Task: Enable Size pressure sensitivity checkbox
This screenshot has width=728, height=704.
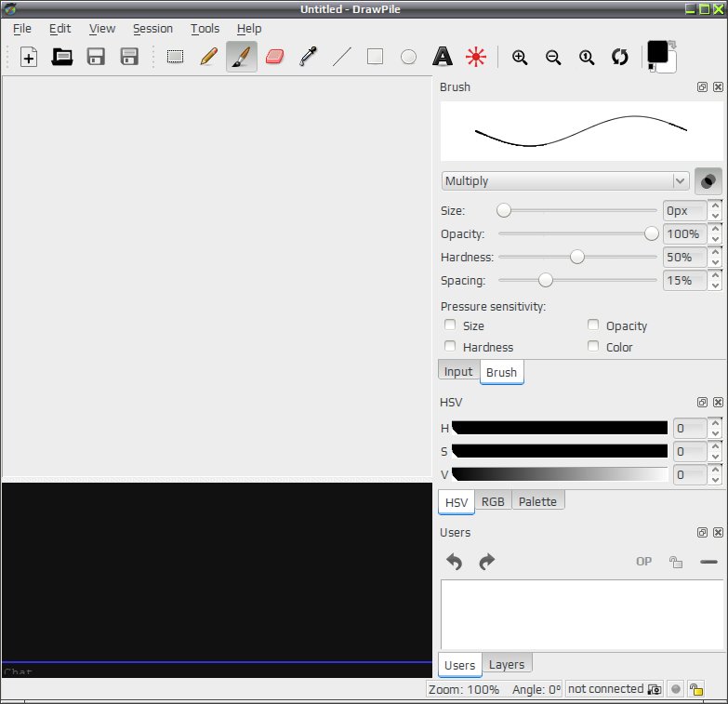Action: pyautogui.click(x=450, y=325)
